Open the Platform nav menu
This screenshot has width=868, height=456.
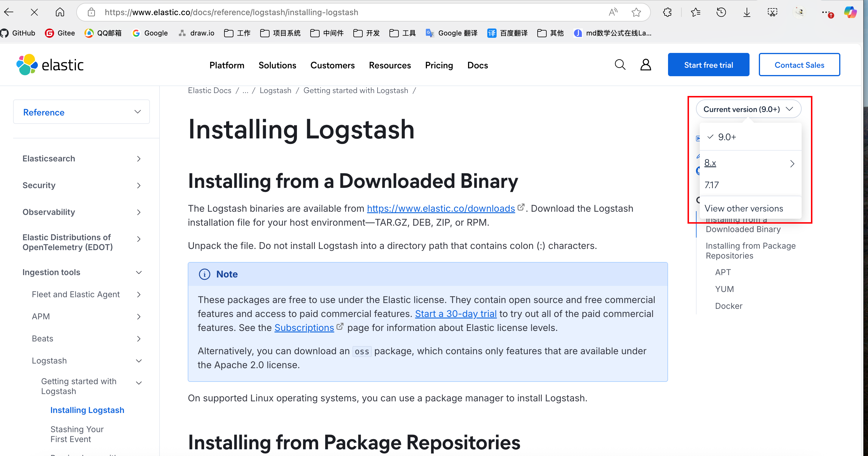pyautogui.click(x=227, y=65)
